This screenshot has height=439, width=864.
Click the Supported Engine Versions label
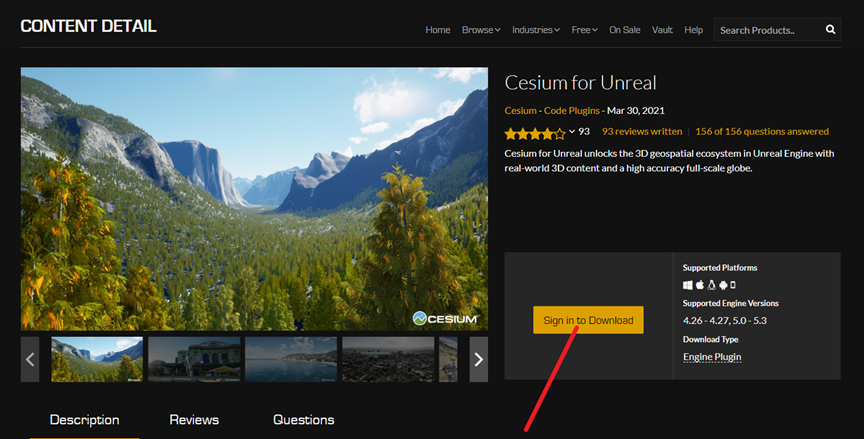(731, 303)
